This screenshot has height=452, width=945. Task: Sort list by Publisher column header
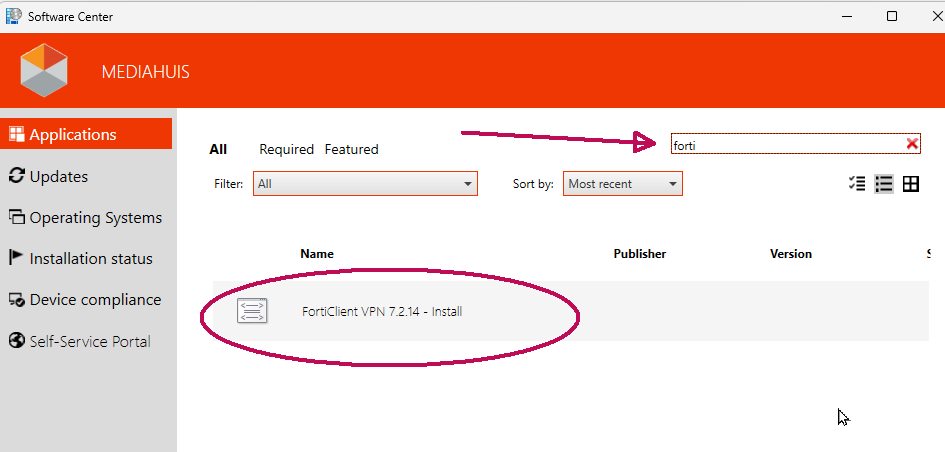[x=639, y=254]
